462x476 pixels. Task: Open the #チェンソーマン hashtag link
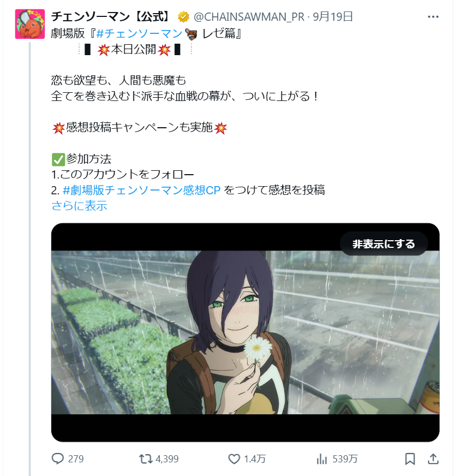coord(139,33)
